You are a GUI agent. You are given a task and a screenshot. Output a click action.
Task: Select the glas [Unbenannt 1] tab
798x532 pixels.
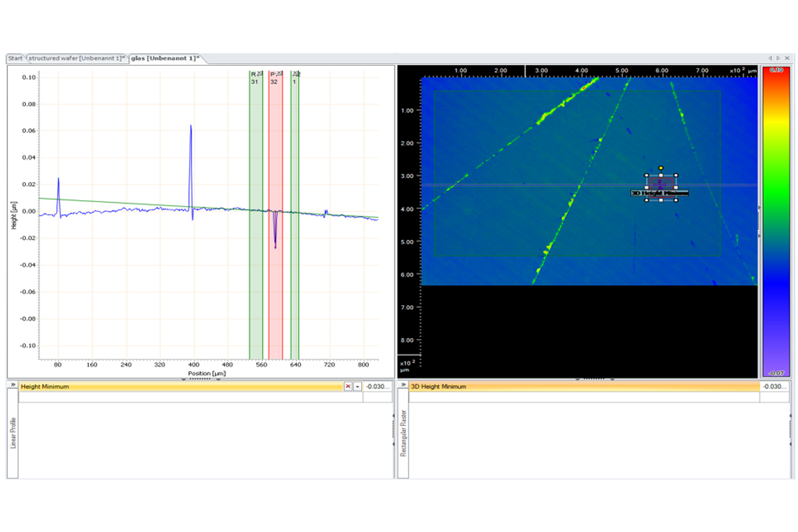point(166,59)
